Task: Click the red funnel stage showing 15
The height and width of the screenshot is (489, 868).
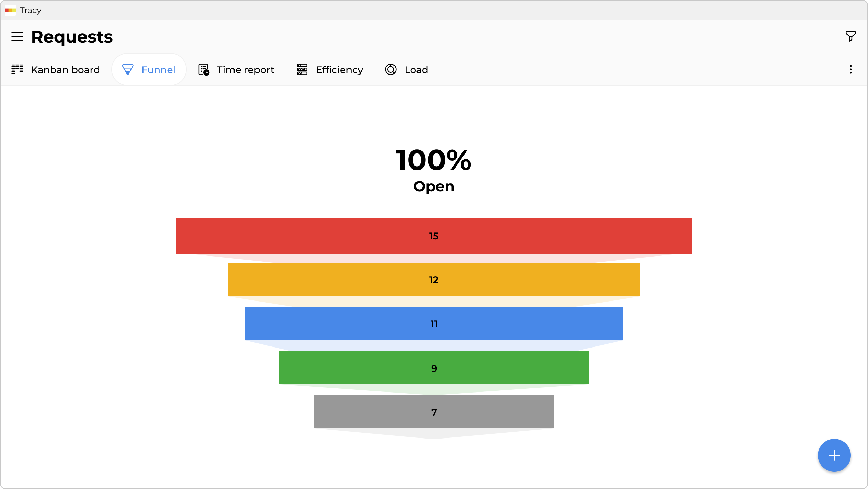Action: 434,236
